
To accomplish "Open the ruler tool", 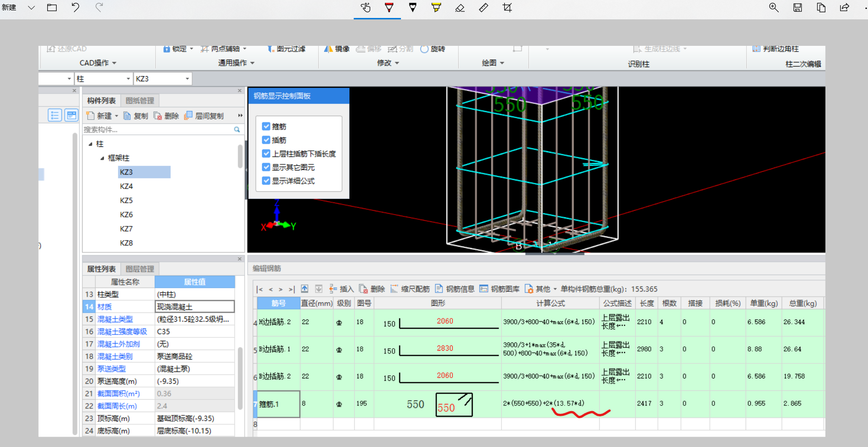I will pyautogui.click(x=484, y=8).
